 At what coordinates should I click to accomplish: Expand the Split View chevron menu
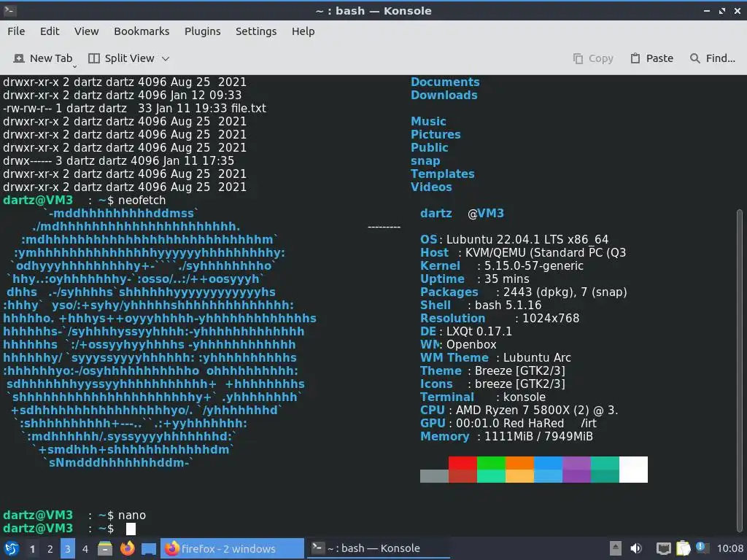[x=166, y=58]
